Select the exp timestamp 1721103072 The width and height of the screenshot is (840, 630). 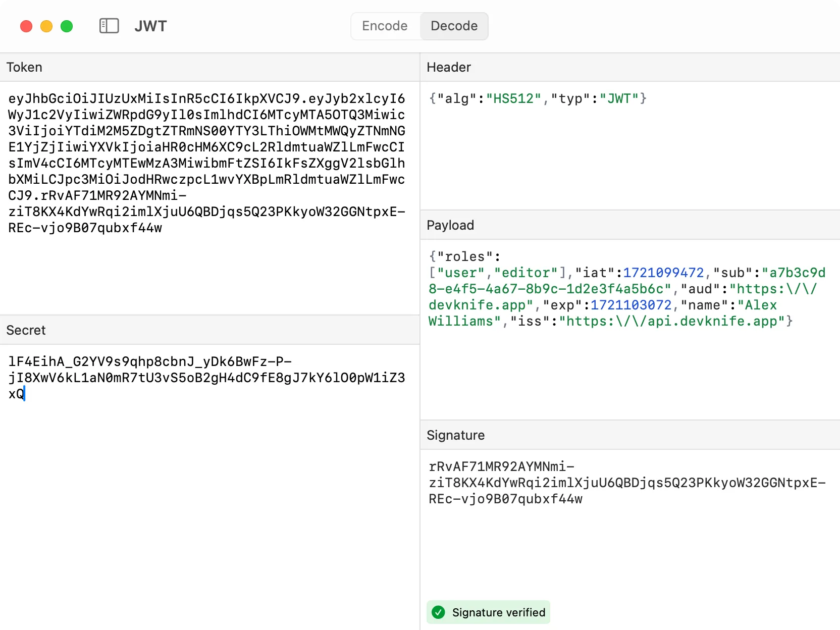pos(631,305)
